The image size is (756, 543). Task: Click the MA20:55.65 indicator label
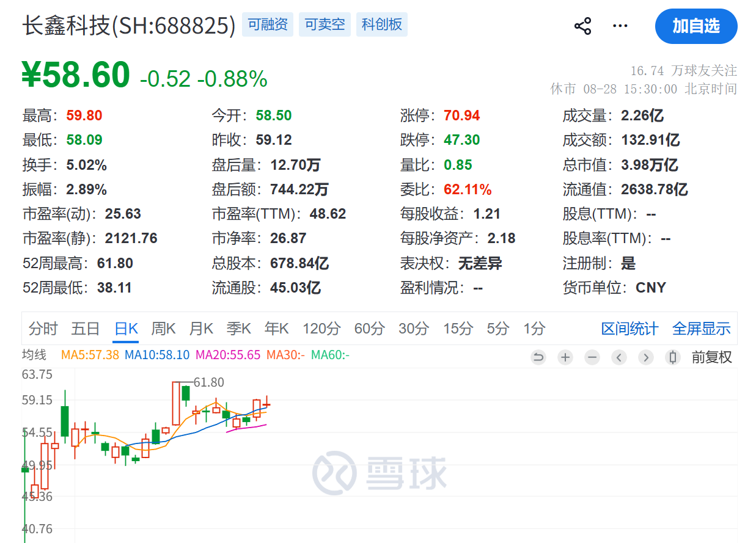(228, 354)
